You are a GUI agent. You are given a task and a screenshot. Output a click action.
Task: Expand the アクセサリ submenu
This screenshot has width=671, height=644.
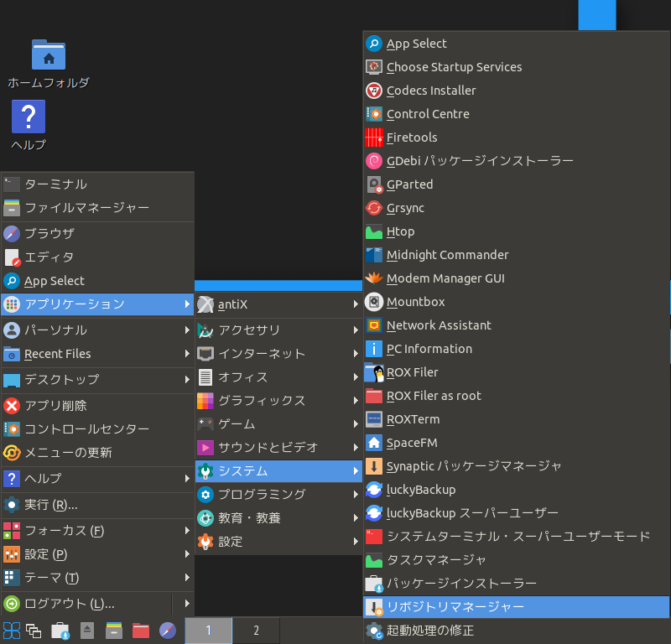278,330
